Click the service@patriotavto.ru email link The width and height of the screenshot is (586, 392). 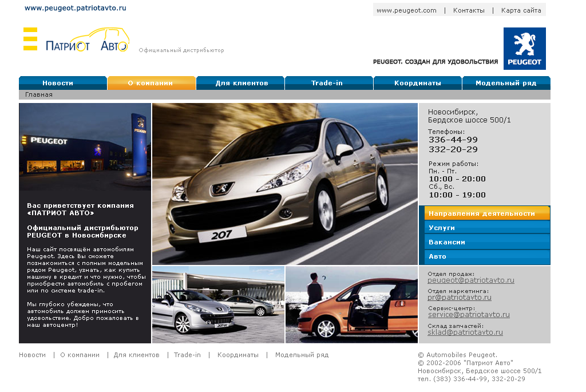pyautogui.click(x=469, y=315)
